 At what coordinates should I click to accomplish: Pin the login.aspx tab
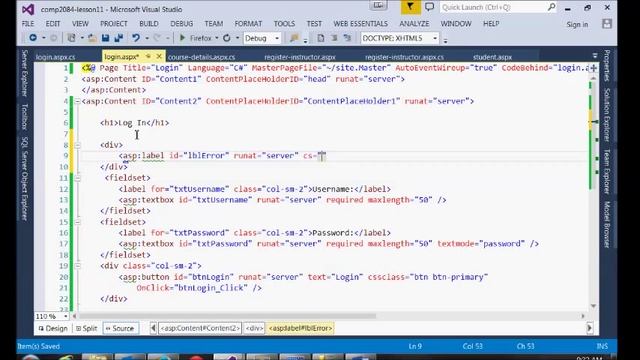[149, 56]
